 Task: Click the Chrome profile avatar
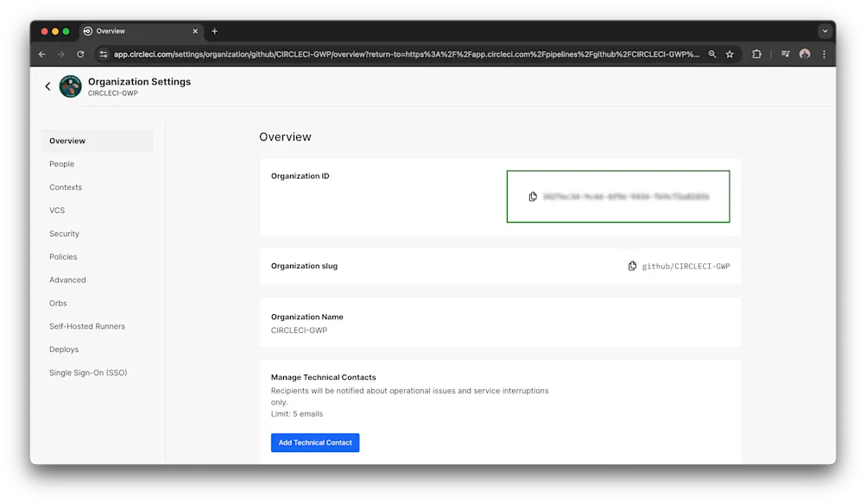pyautogui.click(x=804, y=54)
